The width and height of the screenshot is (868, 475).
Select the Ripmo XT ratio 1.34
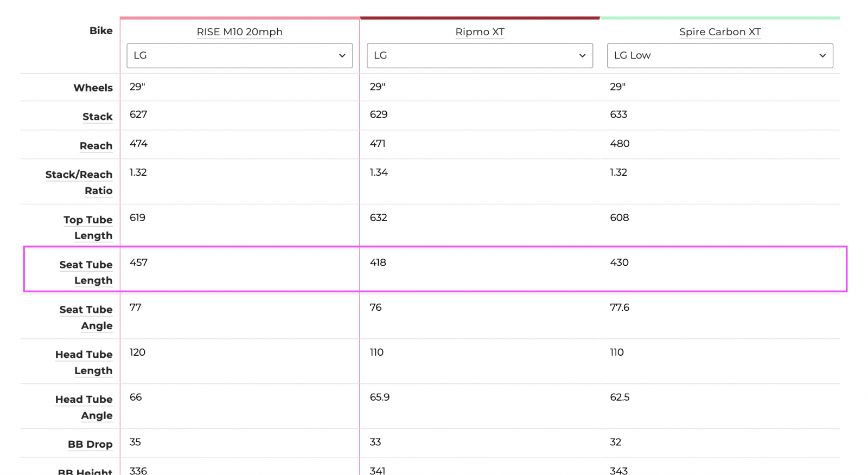[x=379, y=172]
